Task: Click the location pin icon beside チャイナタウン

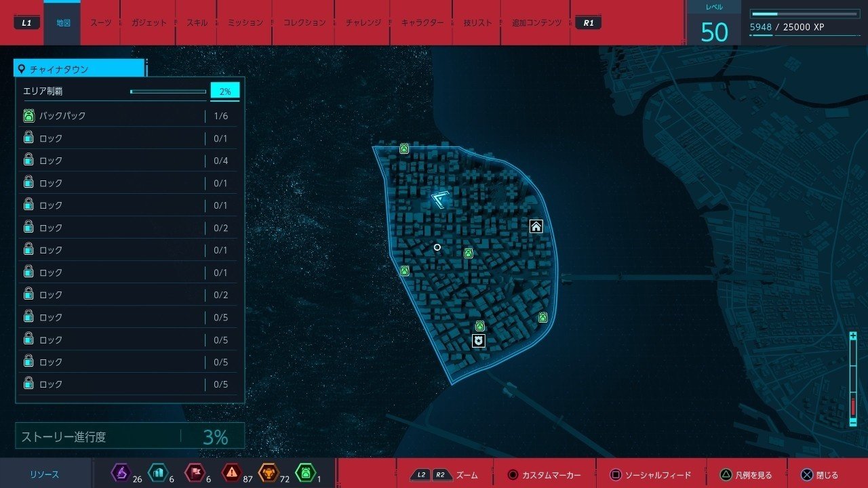Action: tap(22, 69)
